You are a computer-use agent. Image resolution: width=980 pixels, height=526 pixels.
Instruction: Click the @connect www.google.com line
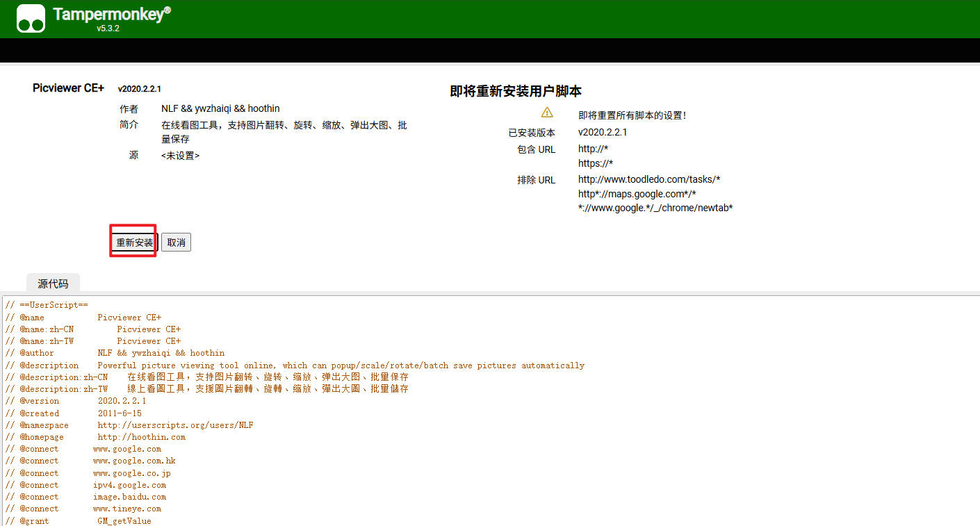click(x=83, y=449)
